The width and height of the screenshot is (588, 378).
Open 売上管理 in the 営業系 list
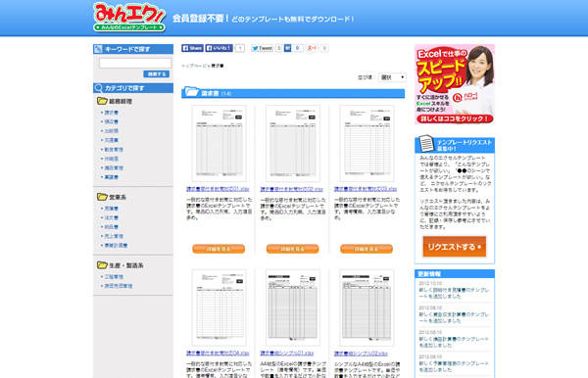(x=114, y=236)
